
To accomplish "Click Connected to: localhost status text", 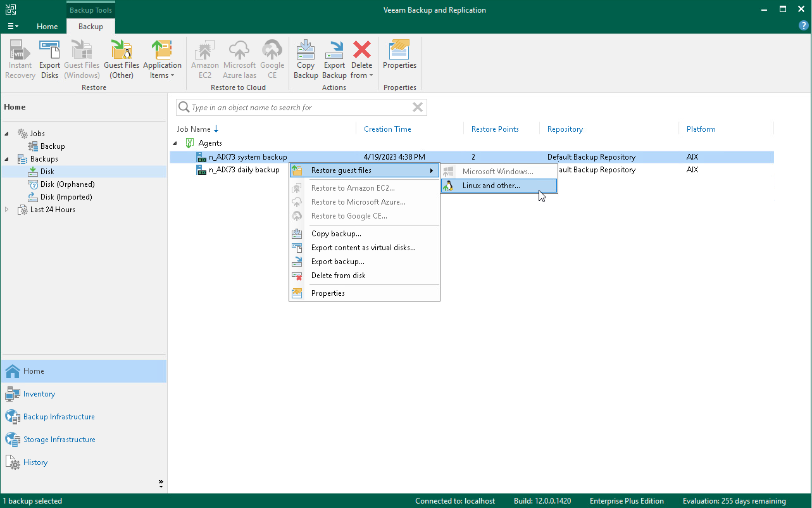I will 455,501.
